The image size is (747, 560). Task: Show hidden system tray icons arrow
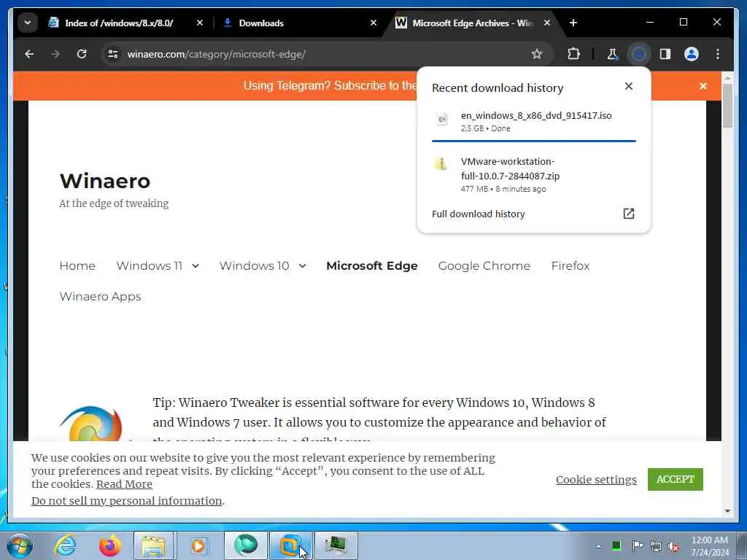pyautogui.click(x=598, y=546)
